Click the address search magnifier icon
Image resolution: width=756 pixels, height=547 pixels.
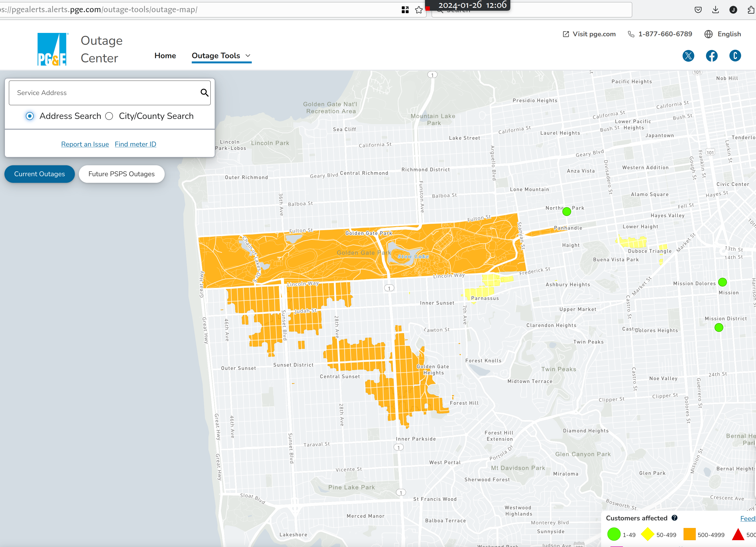(204, 93)
